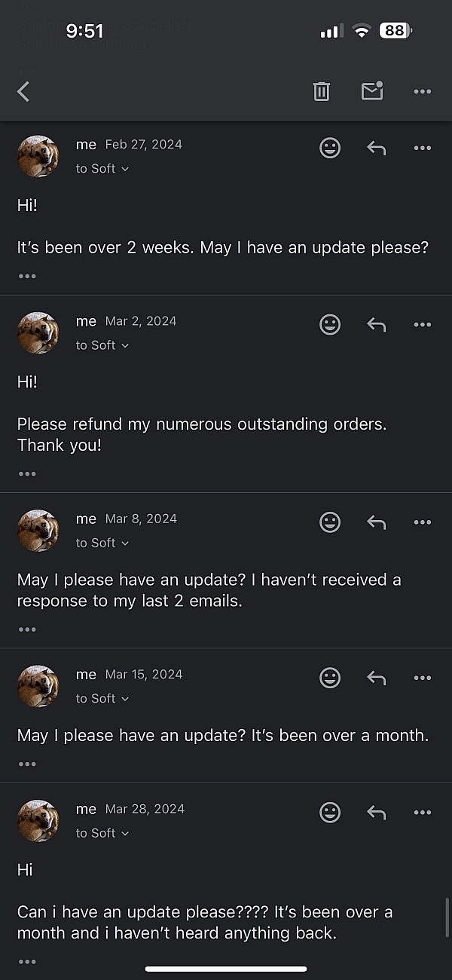Reply to the Mar 15, 2024 email

376,678
